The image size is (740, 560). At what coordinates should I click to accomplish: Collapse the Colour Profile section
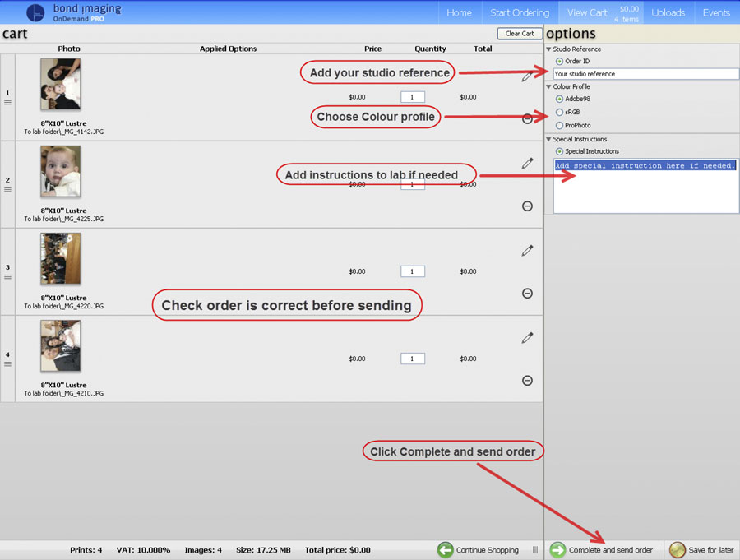pyautogui.click(x=548, y=87)
